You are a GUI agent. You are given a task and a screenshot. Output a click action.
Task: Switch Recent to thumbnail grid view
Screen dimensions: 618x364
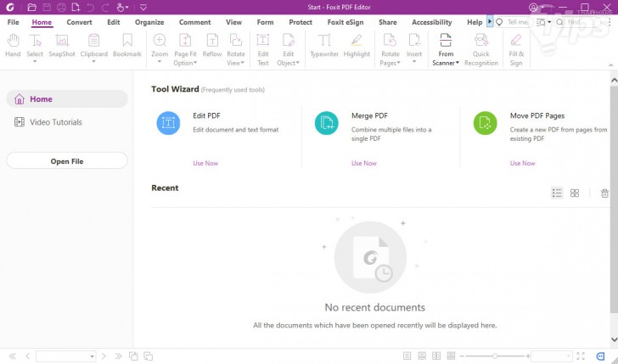[575, 193]
